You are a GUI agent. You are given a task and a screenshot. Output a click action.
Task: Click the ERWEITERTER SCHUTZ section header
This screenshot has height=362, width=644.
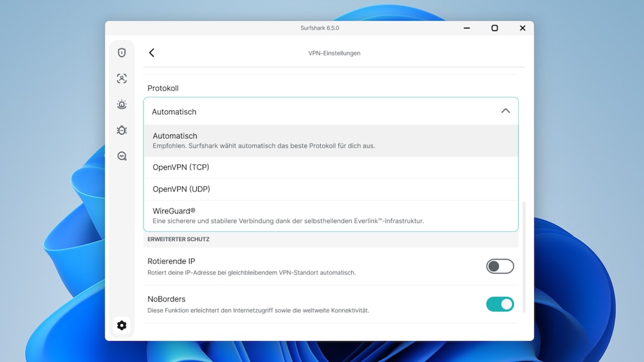(x=179, y=239)
